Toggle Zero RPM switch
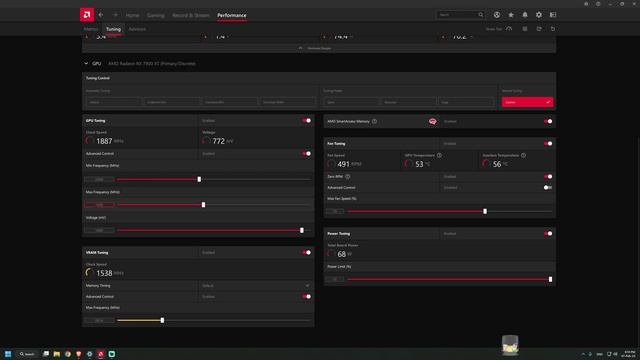 548,176
